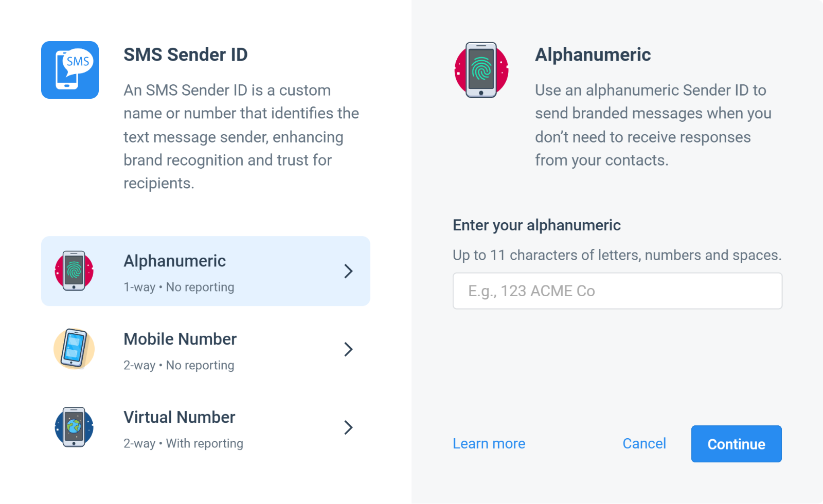Click the Virtual Number globe phone icon
Image resolution: width=823 pixels, height=504 pixels.
(x=74, y=427)
